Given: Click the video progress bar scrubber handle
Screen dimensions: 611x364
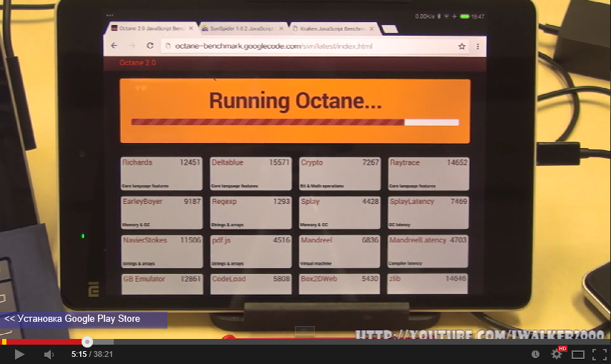Looking at the screenshot, I should pos(87,342).
